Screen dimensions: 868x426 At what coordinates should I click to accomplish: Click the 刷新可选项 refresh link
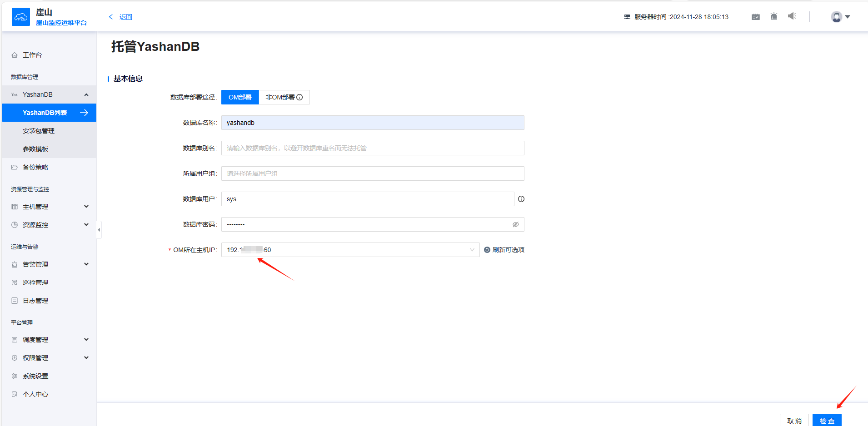point(509,250)
